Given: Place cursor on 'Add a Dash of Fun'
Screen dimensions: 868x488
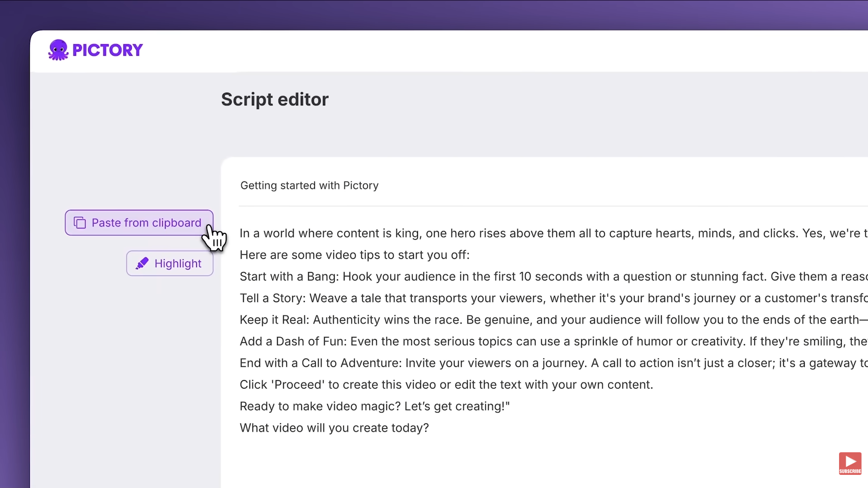Looking at the screenshot, I should point(293,341).
